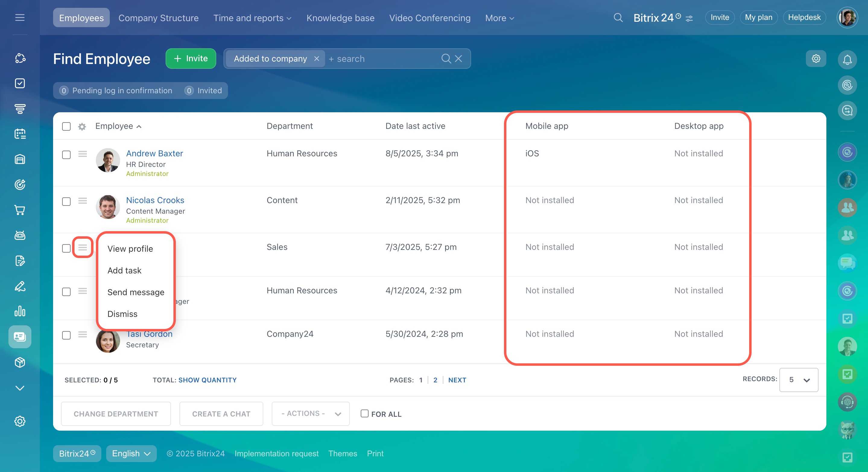Click the notifications bell icon
Image resolution: width=868 pixels, height=472 pixels.
click(x=847, y=60)
